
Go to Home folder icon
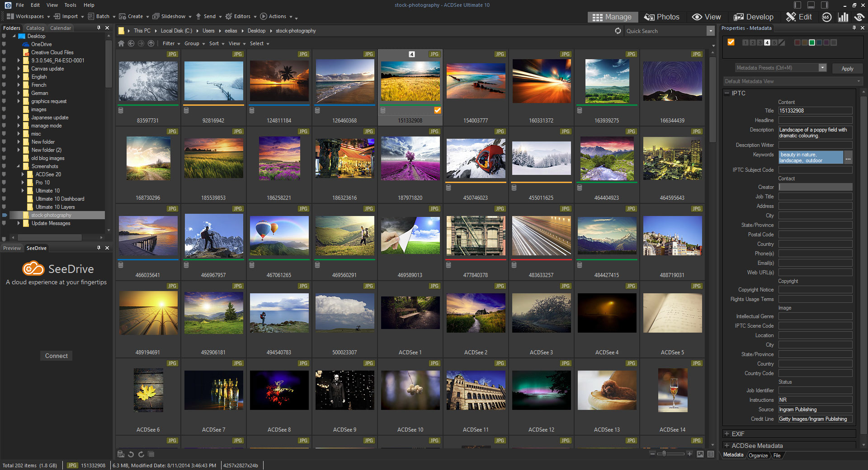click(x=121, y=43)
